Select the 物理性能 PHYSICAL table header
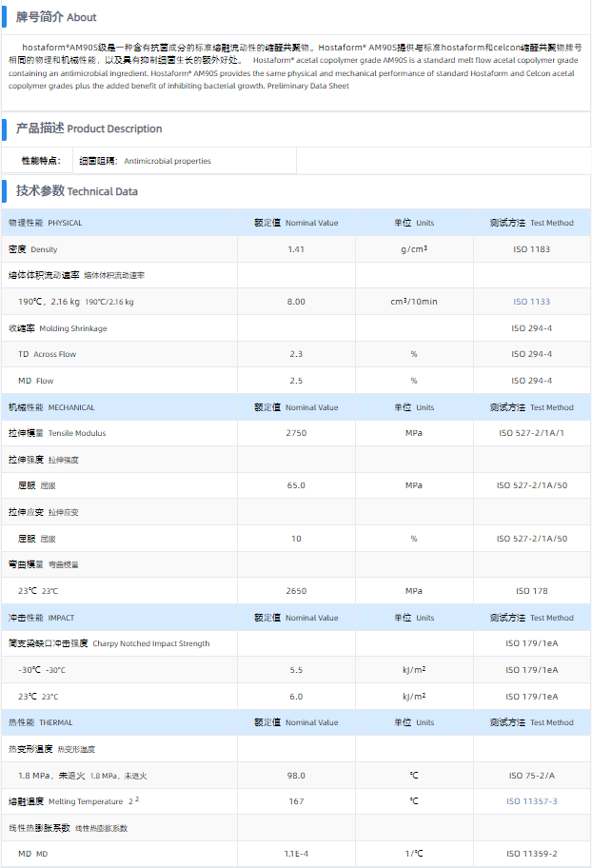Viewport: 592px width, 868px height. (46, 223)
